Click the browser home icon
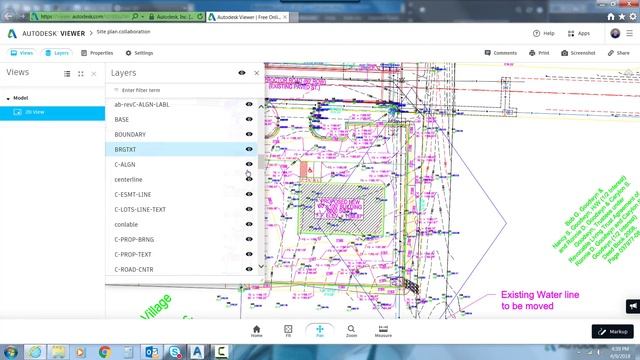The image size is (640, 360). tap(611, 17)
